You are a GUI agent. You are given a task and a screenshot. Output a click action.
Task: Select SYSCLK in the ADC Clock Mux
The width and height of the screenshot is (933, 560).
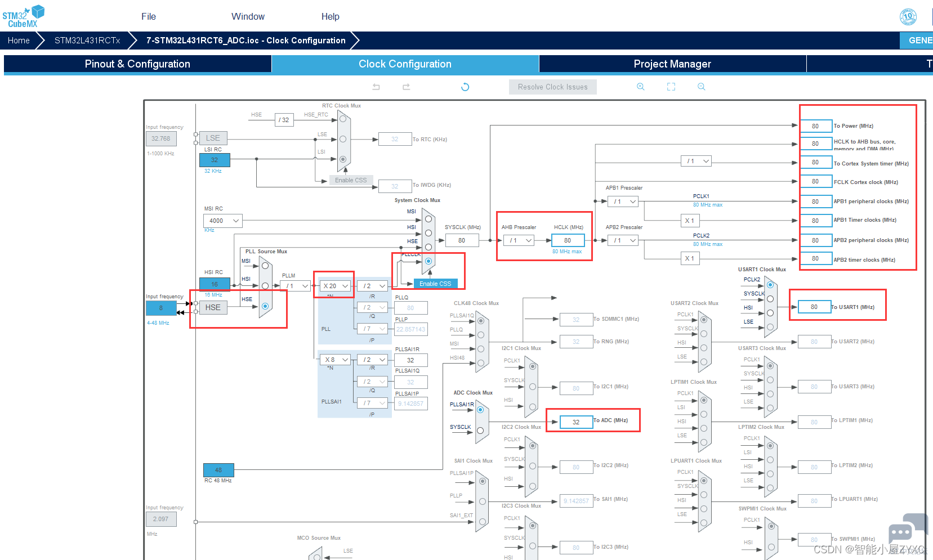(x=480, y=431)
